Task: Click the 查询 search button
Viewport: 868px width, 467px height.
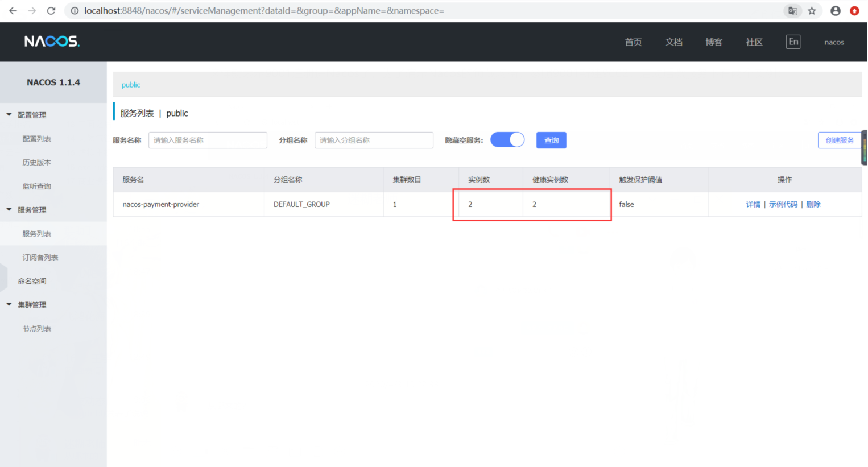Action: coord(551,140)
